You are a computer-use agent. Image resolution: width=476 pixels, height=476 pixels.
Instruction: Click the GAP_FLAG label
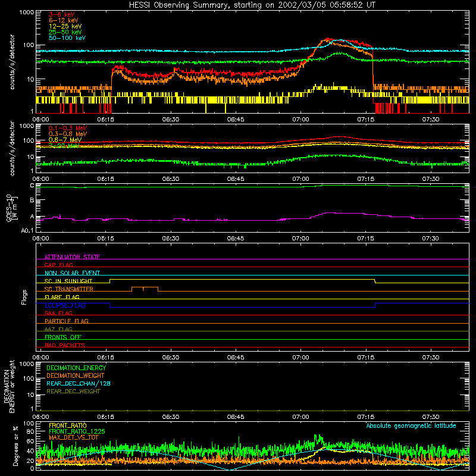(58, 265)
